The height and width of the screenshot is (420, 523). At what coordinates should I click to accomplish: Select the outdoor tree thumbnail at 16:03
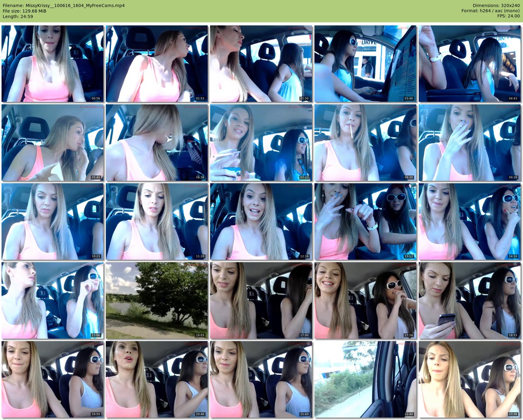157,300
